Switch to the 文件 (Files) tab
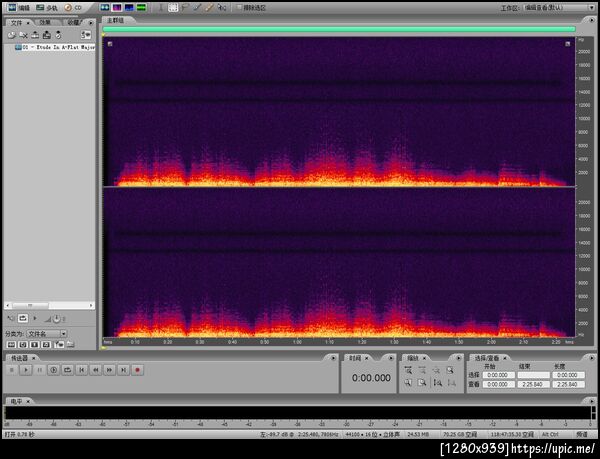This screenshot has width=600, height=459. click(17, 23)
